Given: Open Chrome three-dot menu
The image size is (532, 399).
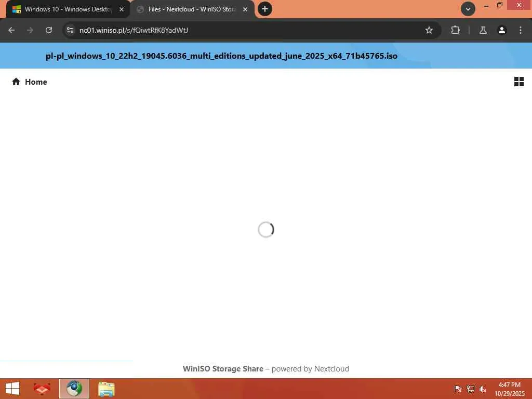Looking at the screenshot, I should pyautogui.click(x=521, y=30).
